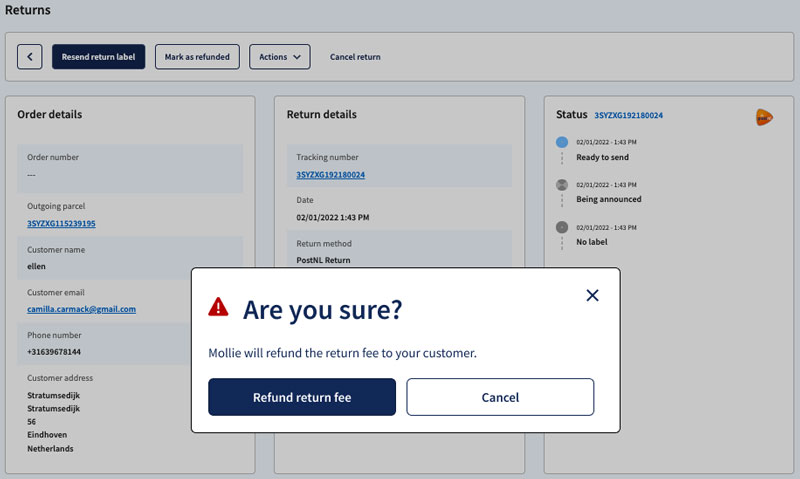Image resolution: width=800 pixels, height=479 pixels.
Task: Mark the return as refunded
Action: click(x=197, y=57)
